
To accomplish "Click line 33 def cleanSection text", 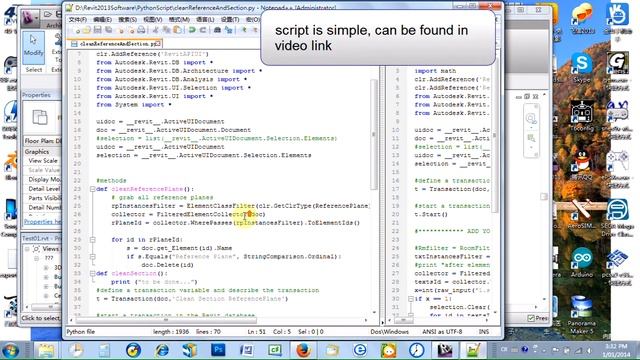I will 132,273.
